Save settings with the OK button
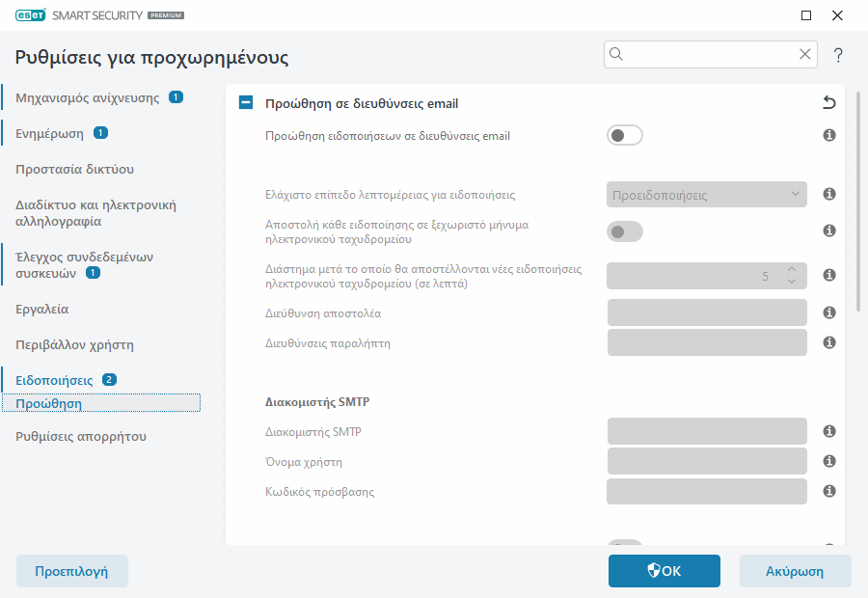 pyautogui.click(x=664, y=570)
